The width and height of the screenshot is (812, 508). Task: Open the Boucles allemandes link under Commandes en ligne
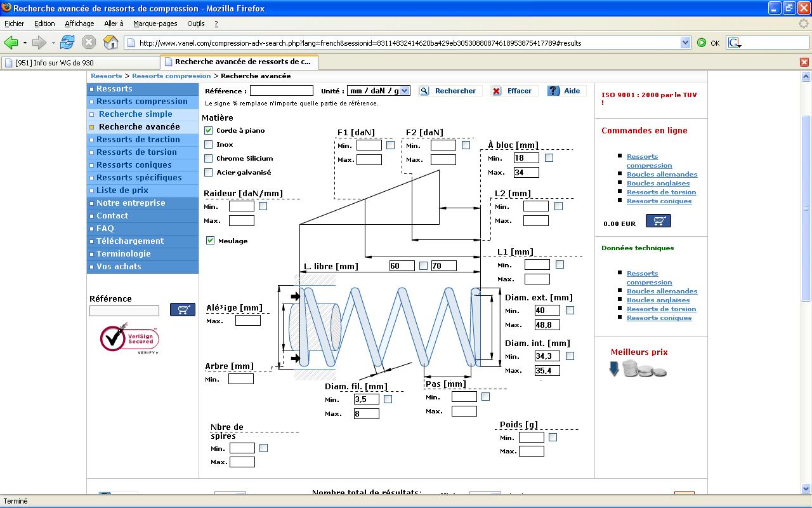(662, 174)
